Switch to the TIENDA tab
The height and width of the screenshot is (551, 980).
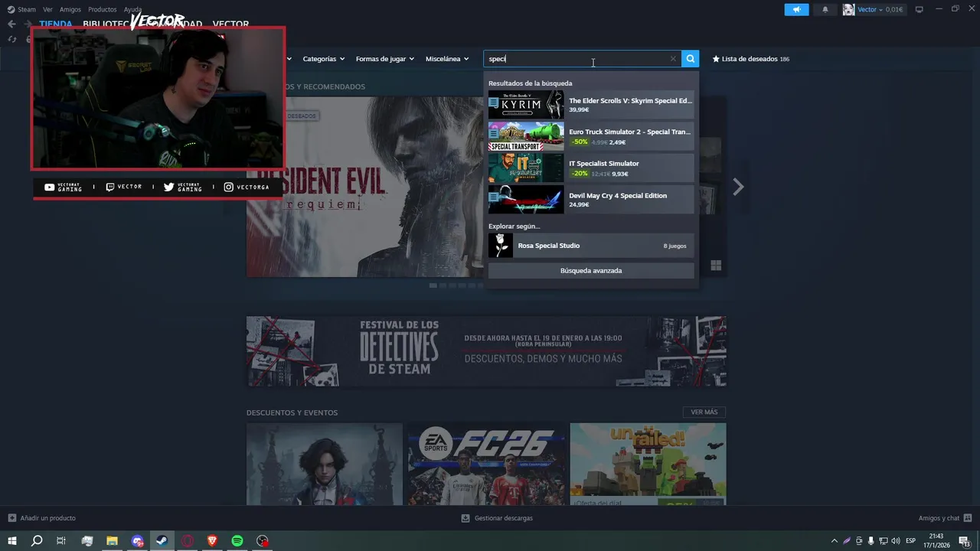click(x=56, y=24)
